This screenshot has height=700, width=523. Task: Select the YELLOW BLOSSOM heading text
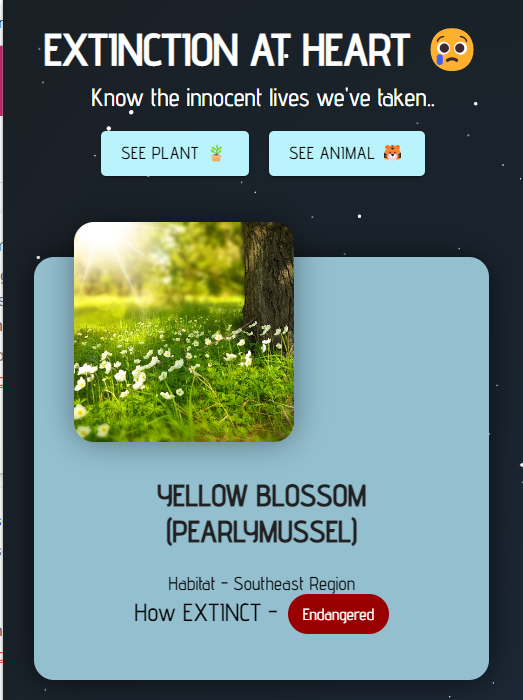[x=262, y=496]
